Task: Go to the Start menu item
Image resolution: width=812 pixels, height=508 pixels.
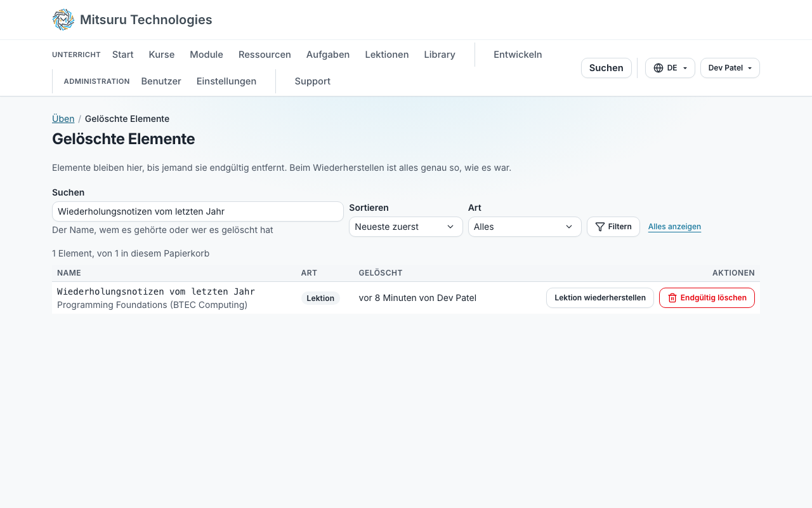Action: [123, 55]
